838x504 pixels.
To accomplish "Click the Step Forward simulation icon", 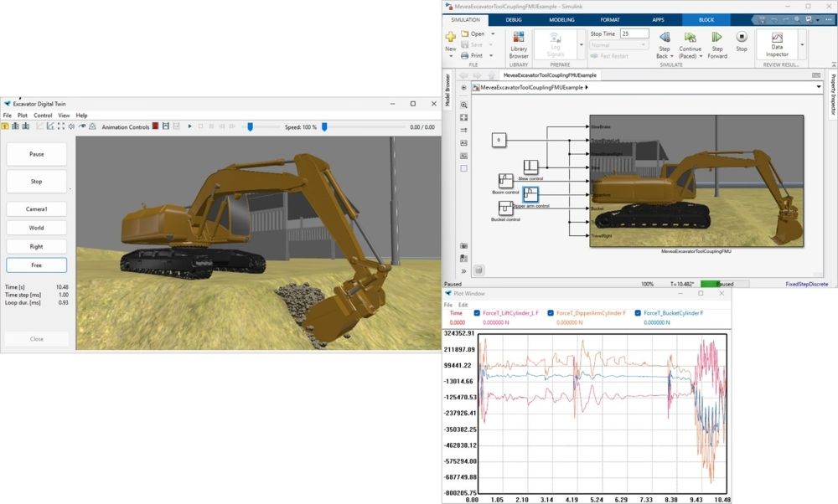I will coord(716,38).
